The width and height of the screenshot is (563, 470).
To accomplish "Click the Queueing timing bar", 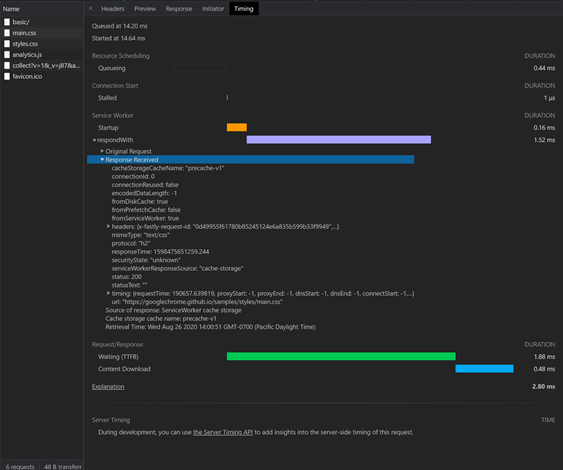I will pyautogui.click(x=200, y=68).
